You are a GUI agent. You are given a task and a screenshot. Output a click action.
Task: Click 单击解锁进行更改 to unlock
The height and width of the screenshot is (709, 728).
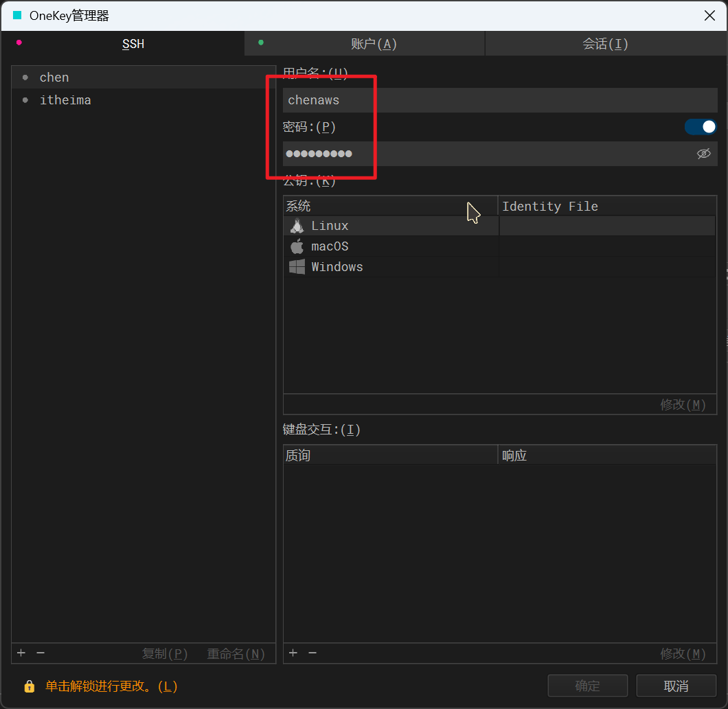tap(111, 686)
